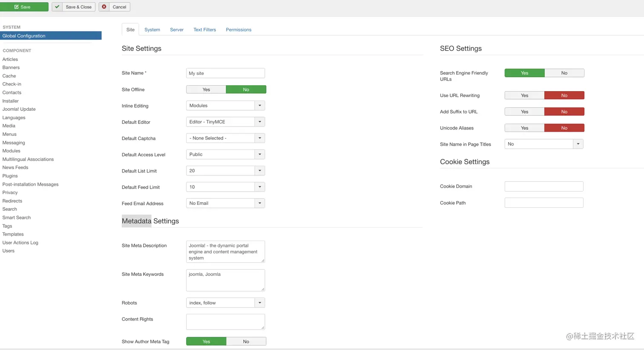Open the Default Feed Limit dropdown
The width and height of the screenshot is (644, 350).
tap(225, 187)
